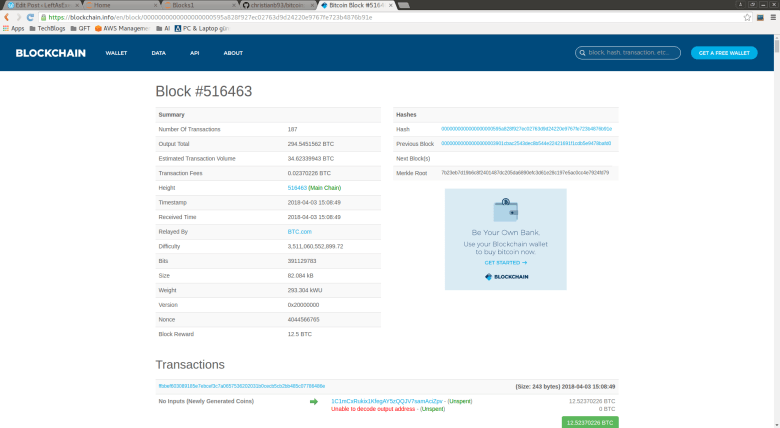Click the Height 516463 link

(x=297, y=188)
